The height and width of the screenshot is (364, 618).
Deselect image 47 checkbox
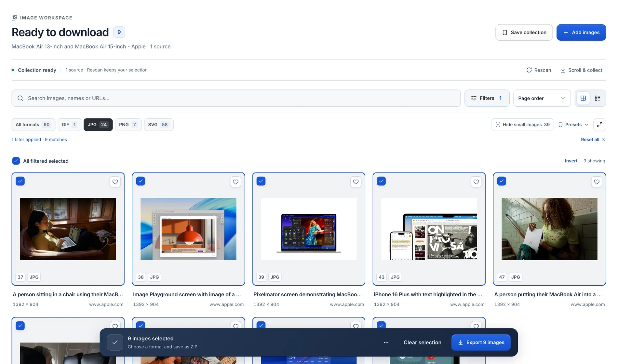[x=502, y=181]
